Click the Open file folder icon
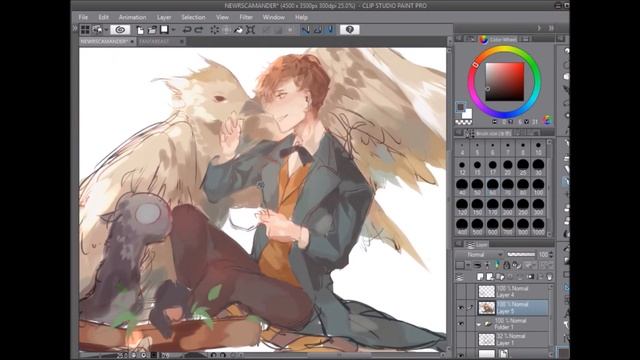This screenshot has width=640, height=360. (x=152, y=30)
